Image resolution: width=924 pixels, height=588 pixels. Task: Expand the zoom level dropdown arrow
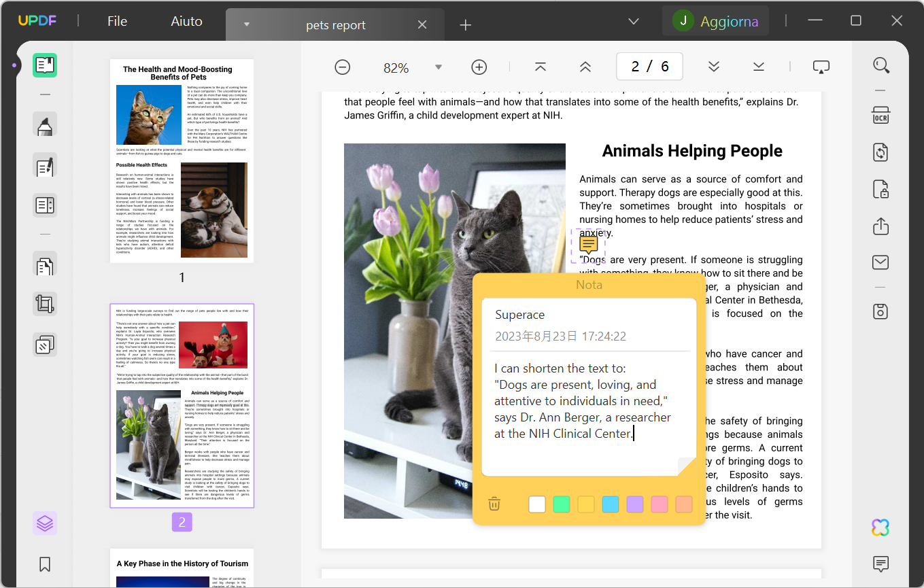(439, 67)
